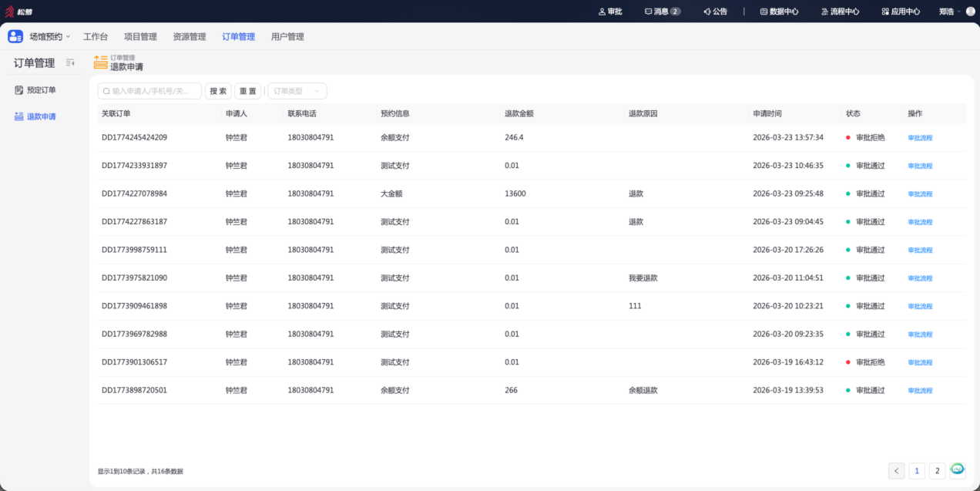The width and height of the screenshot is (980, 491).
Task: Switch to the 资源管理 tab
Action: [190, 36]
